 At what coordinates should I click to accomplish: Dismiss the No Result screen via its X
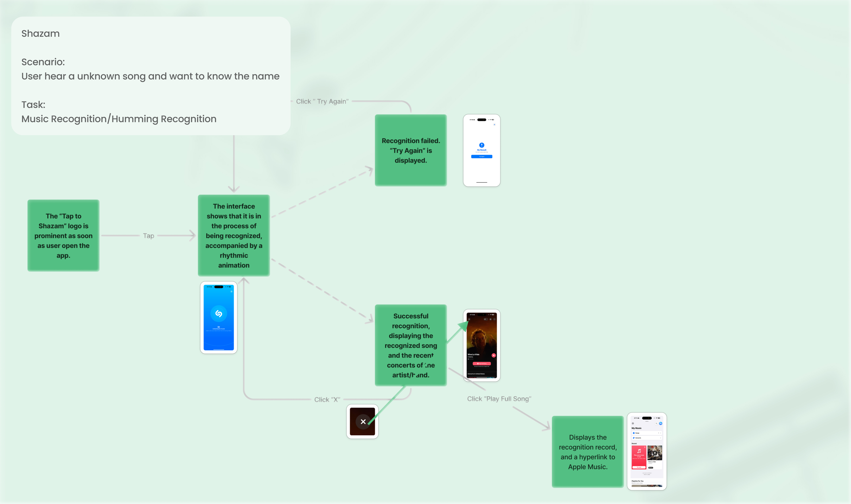point(494,125)
